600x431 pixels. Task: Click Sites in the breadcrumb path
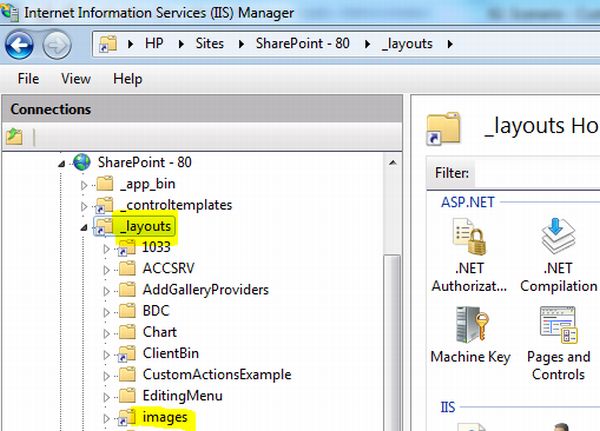209,43
